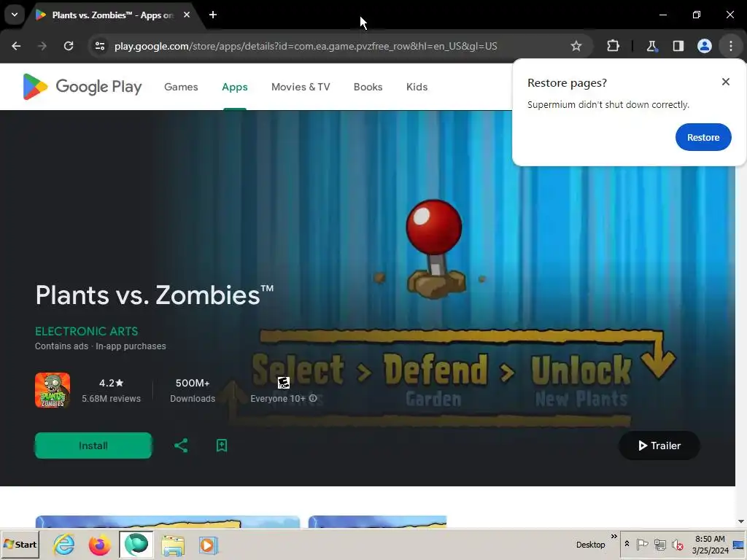The image size is (747, 560).
Task: Click the Show desktop button
Action: click(x=739, y=545)
